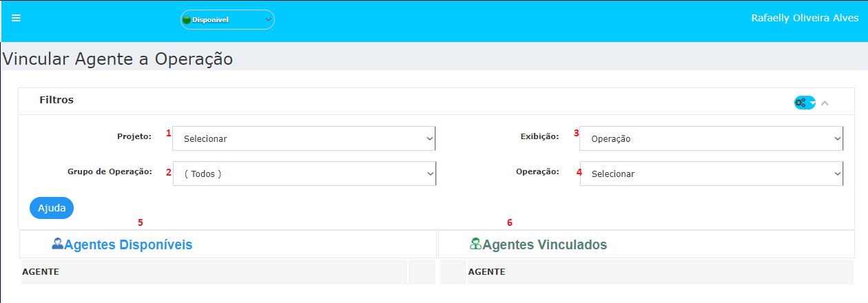The width and height of the screenshot is (868, 303).
Task: Select the Agentes Vinculados panel heading
Action: pyautogui.click(x=544, y=244)
